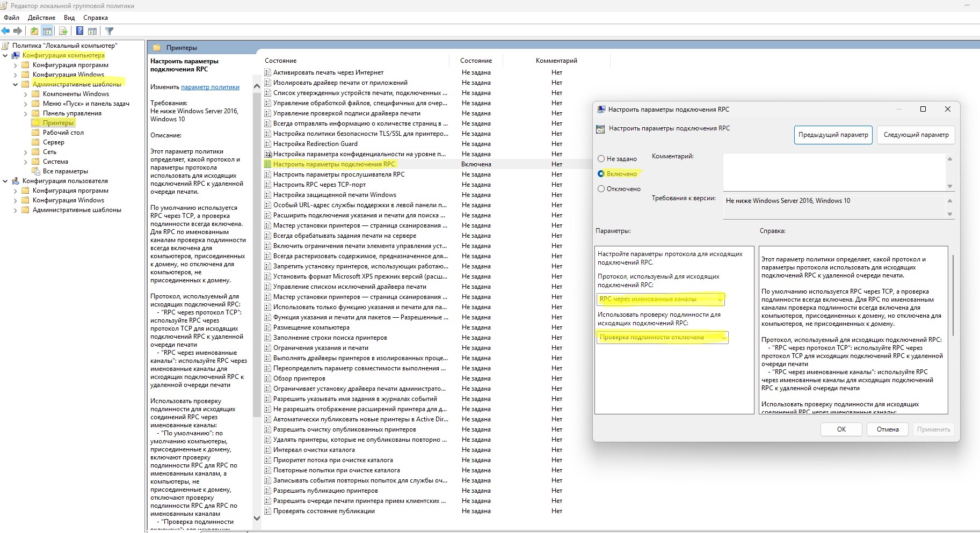Viewport: 980px width, 533px height.
Task: Sort by the Комментарий column header
Action: coord(556,61)
